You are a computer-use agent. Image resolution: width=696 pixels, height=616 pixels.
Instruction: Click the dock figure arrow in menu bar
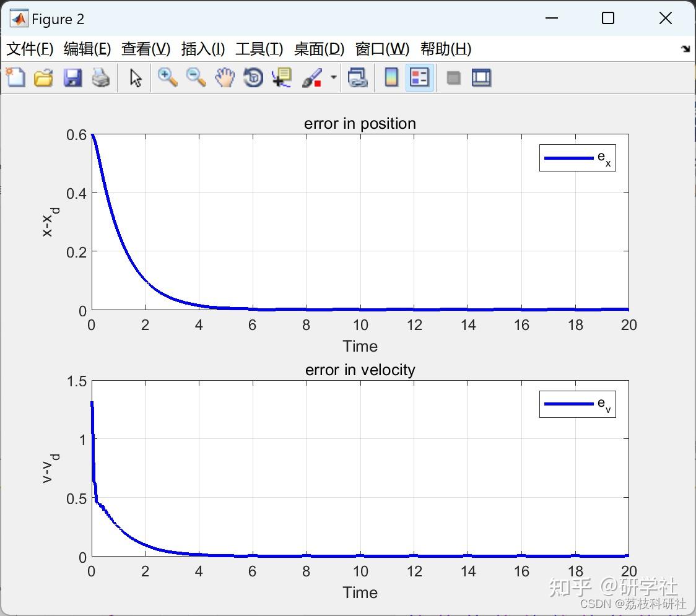685,49
